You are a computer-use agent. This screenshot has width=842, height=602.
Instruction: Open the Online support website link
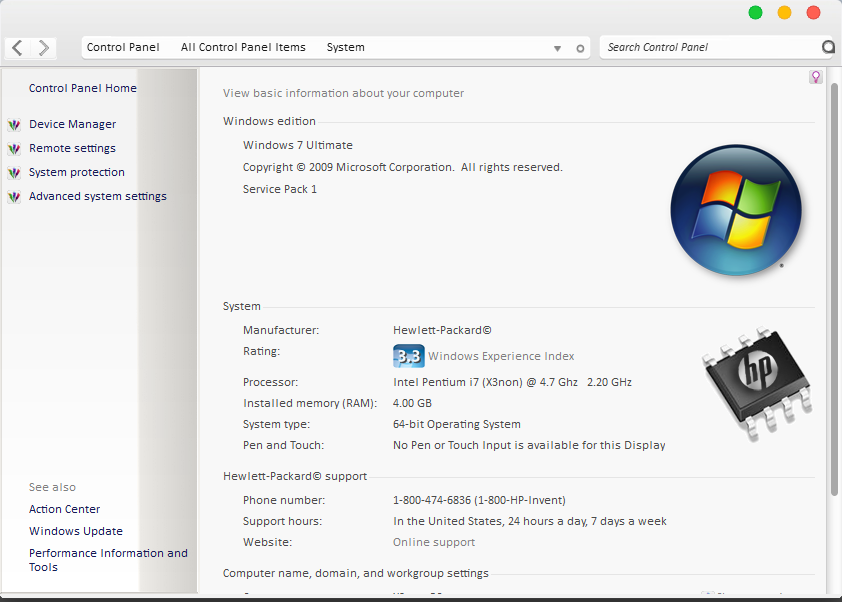pos(434,542)
